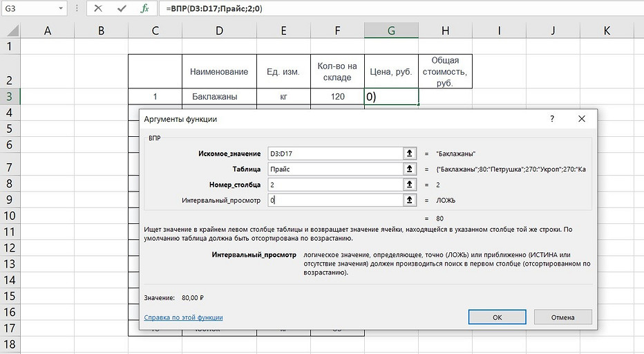Screen dimensions: 644x354
Task: Select row 3 header
Action: click(x=10, y=96)
